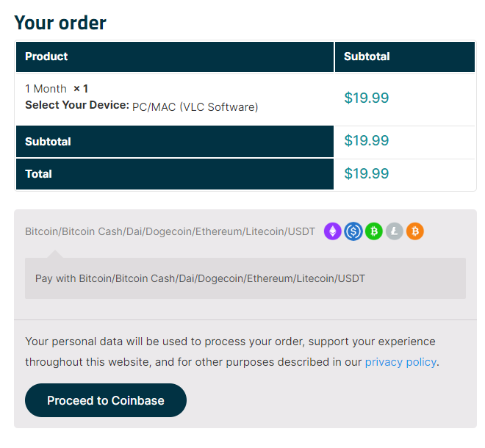The image size is (485, 448).
Task: Click the gray Litecoin icon
Action: point(395,232)
